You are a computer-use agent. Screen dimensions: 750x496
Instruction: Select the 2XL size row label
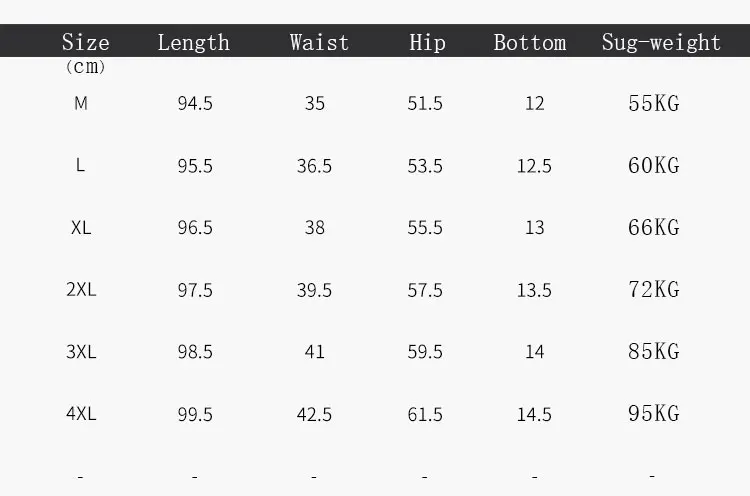[81, 289]
